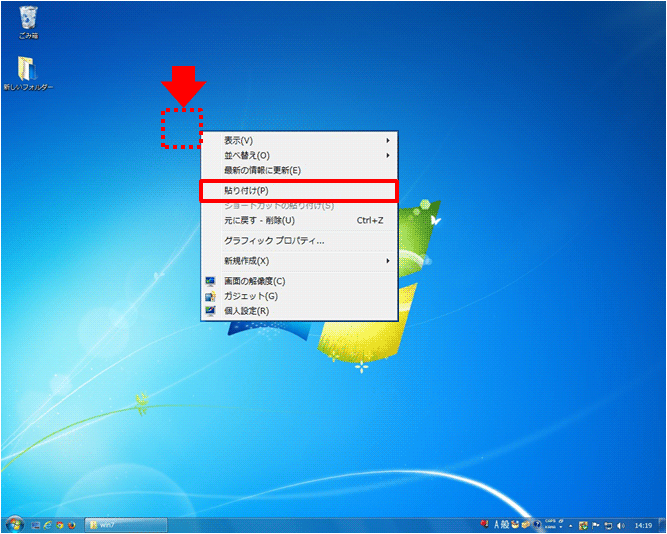
Task: Open the Windows Start orb
Action: [x=14, y=525]
